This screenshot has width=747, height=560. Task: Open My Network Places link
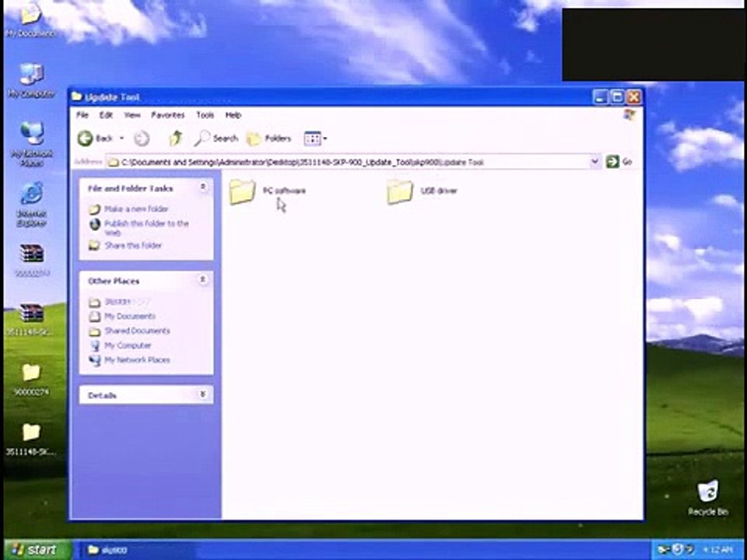click(137, 360)
